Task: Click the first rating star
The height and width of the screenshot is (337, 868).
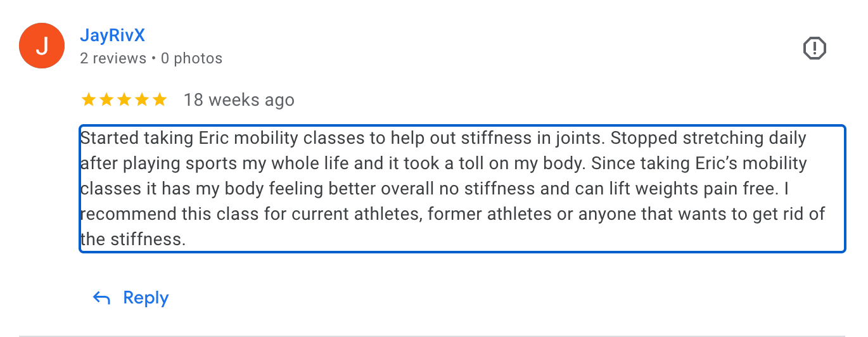Action: (89, 99)
